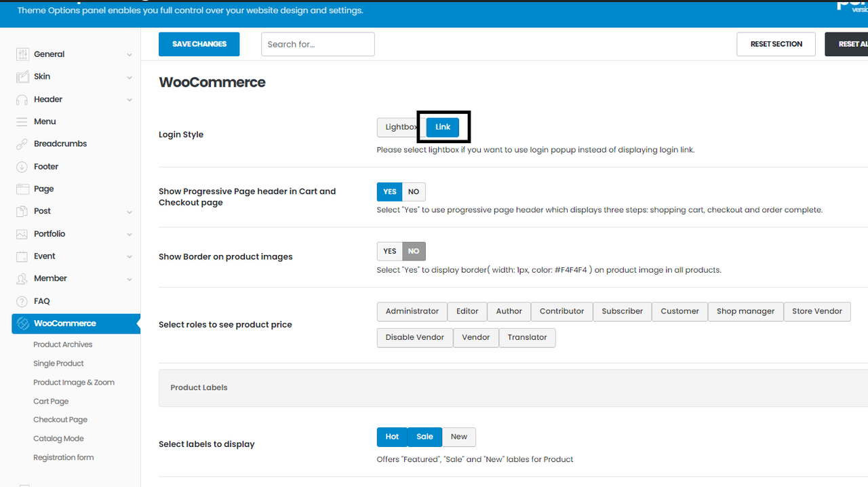Expand the Member section chevron
Viewport: 868px width, 487px height.
pyautogui.click(x=130, y=279)
